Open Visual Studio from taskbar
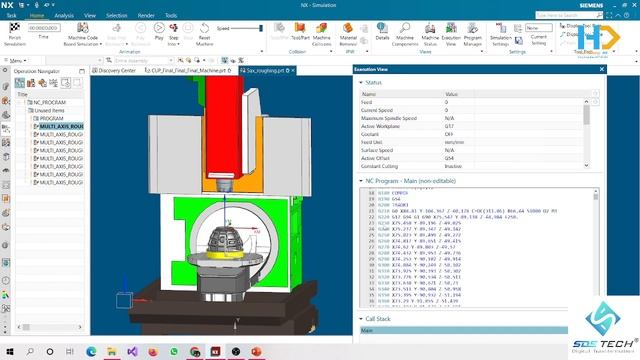The width and height of the screenshot is (640, 360). click(x=132, y=351)
